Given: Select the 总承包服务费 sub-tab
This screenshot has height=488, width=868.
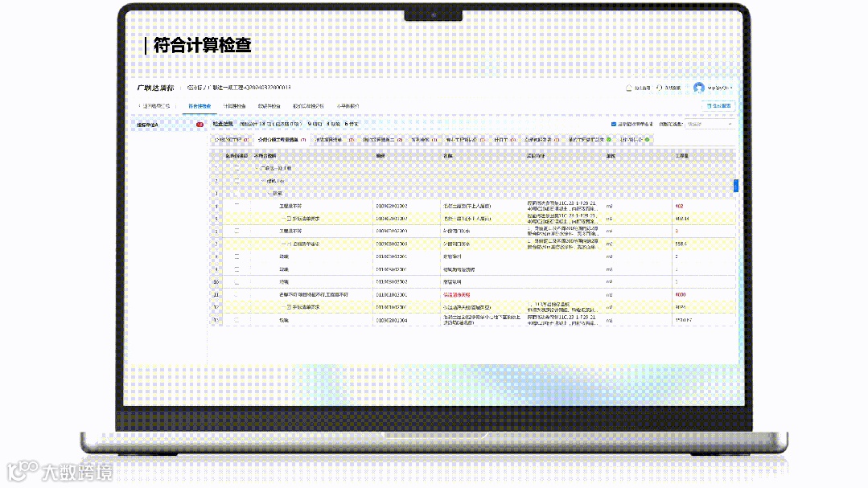Looking at the screenshot, I should [542, 140].
